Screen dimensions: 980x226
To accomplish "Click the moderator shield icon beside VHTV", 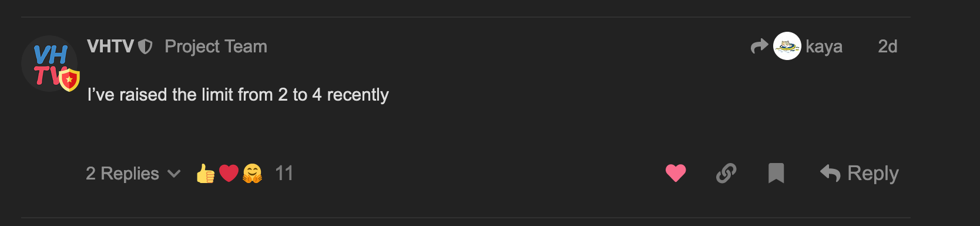I will pos(145,46).
